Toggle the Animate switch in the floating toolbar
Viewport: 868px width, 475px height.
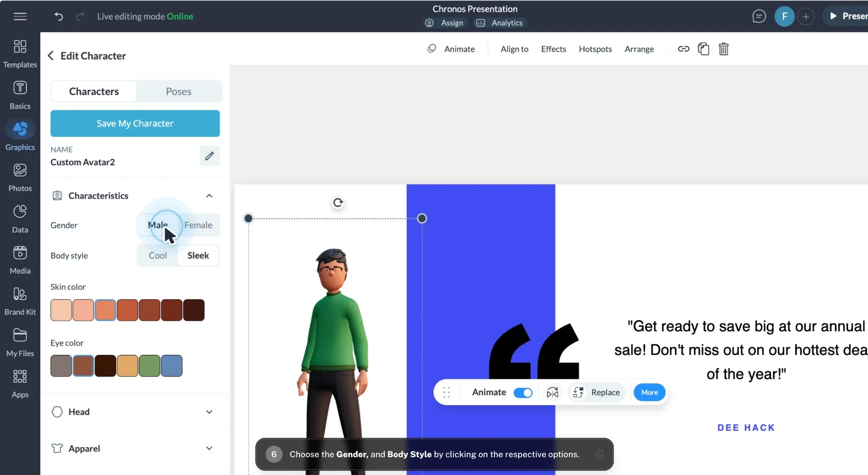click(x=523, y=393)
